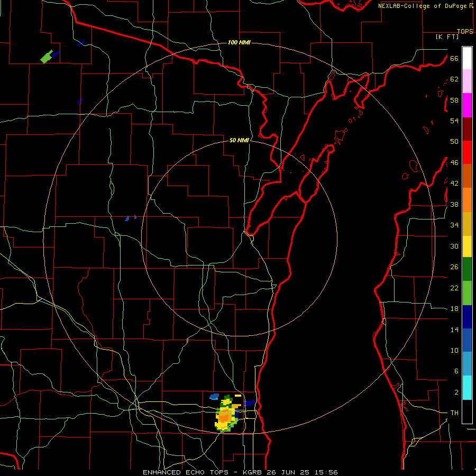Click the legend value 18

pyautogui.click(x=454, y=309)
